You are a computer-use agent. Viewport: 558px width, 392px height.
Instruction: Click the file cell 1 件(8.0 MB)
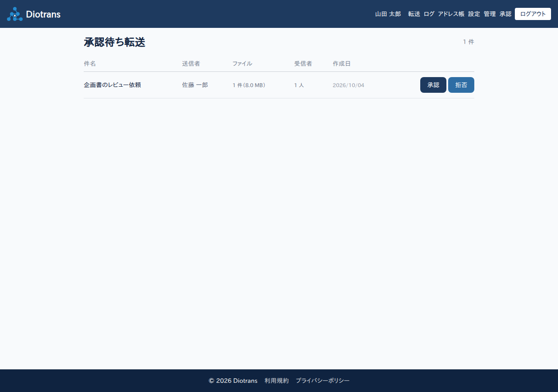249,85
